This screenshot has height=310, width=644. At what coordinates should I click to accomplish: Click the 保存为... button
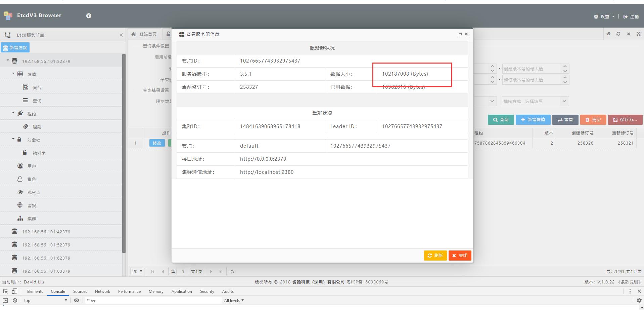[625, 120]
